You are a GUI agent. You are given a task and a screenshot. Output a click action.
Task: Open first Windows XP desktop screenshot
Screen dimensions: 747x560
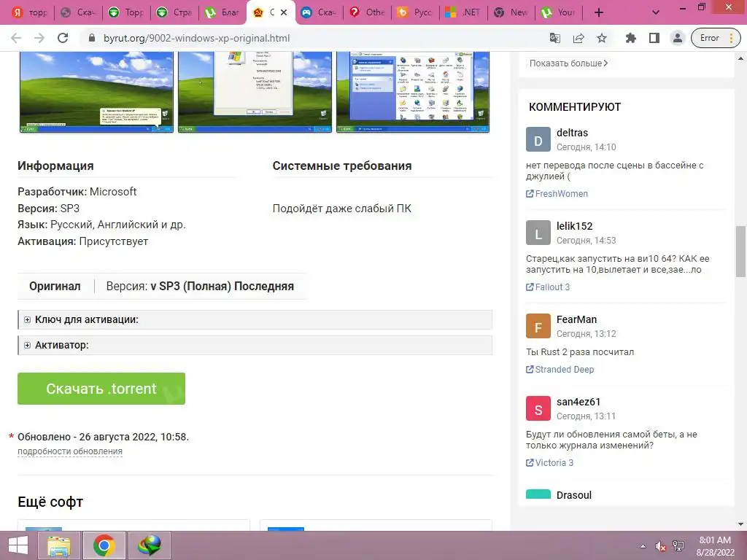coord(96,91)
